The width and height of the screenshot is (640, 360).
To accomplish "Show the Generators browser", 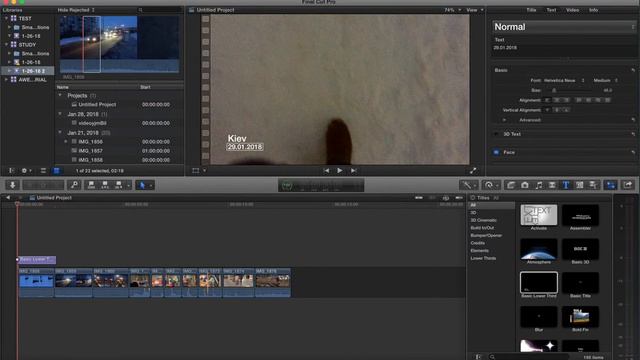I will pos(580,185).
